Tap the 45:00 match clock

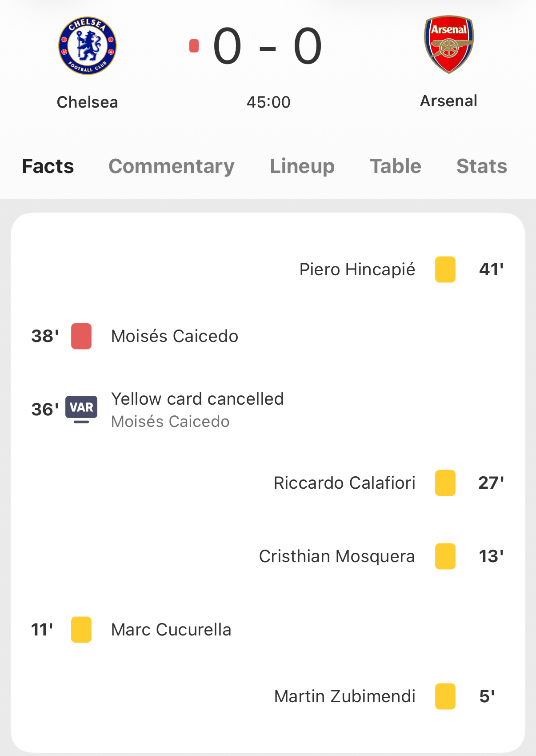(268, 102)
